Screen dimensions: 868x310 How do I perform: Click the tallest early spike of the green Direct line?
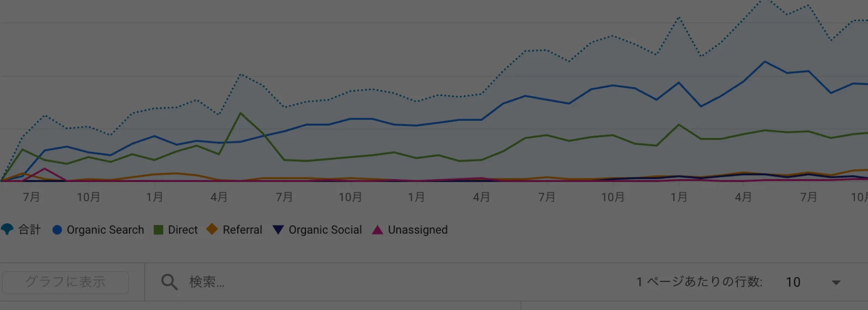(241, 113)
